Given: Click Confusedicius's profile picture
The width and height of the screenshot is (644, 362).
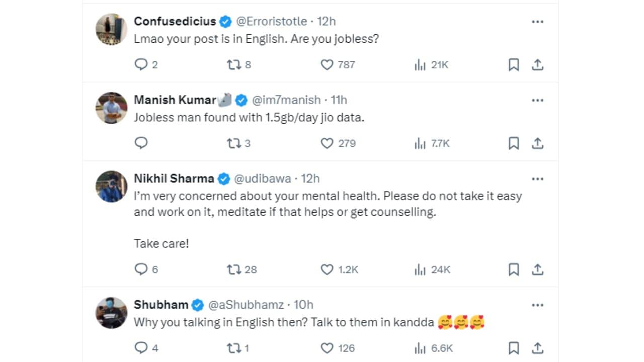Looking at the screenshot, I should pos(111,29).
